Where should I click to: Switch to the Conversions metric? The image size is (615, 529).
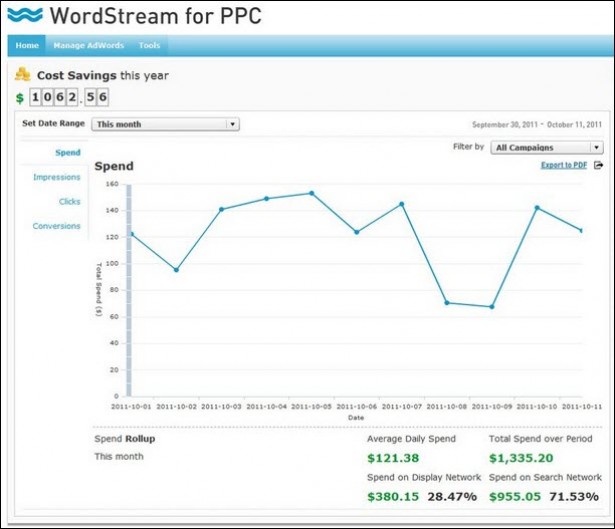pyautogui.click(x=56, y=226)
